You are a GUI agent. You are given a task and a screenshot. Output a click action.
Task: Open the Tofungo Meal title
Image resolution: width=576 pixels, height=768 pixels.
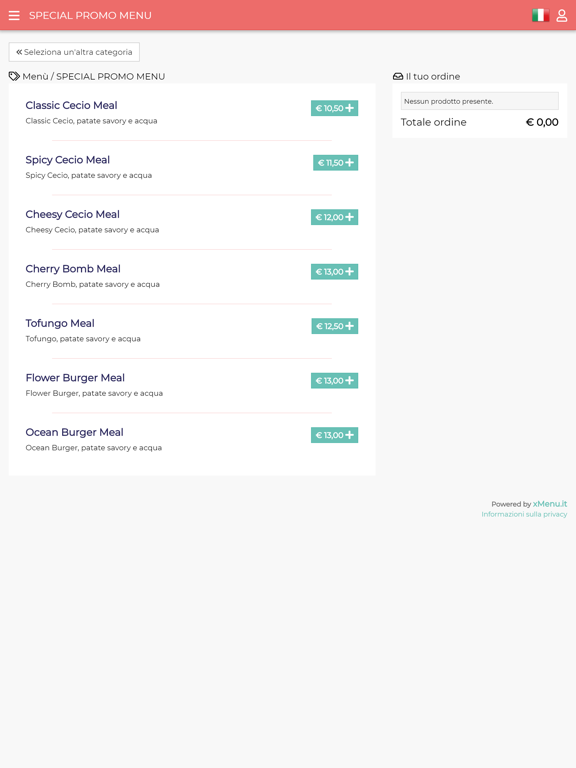[60, 323]
